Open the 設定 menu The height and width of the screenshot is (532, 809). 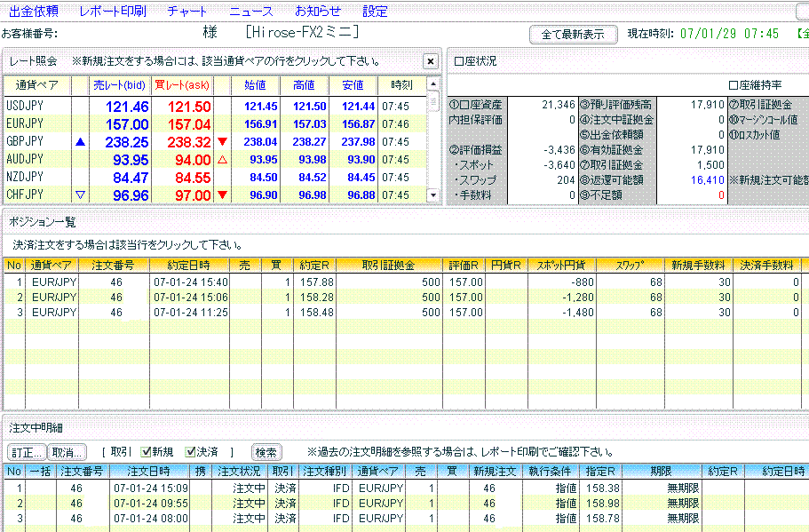click(375, 11)
